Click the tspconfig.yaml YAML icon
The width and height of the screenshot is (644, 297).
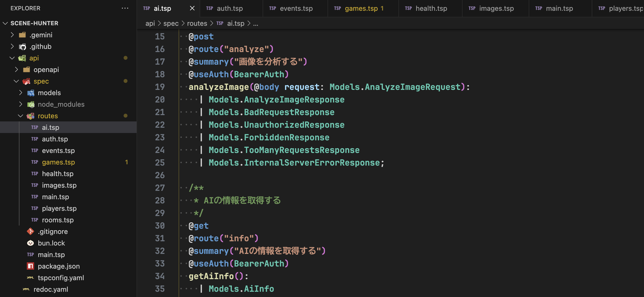[x=30, y=278]
